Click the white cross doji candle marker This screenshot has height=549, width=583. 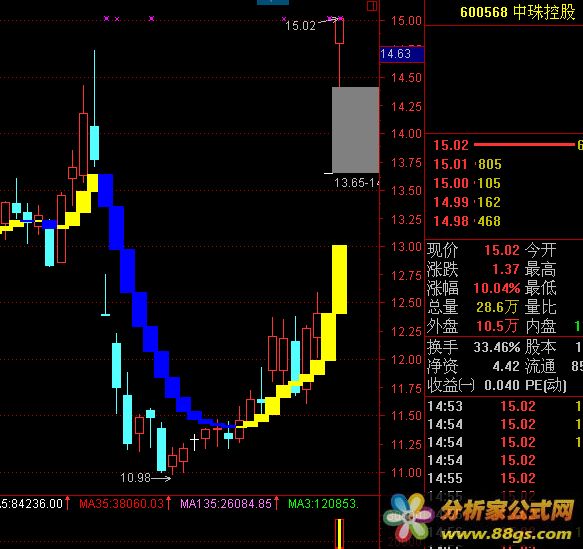click(194, 442)
